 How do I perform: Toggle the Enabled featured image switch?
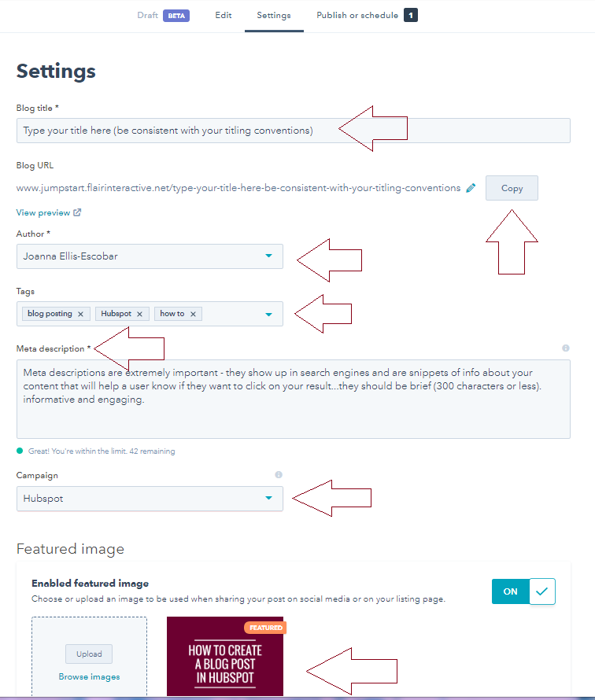(523, 591)
